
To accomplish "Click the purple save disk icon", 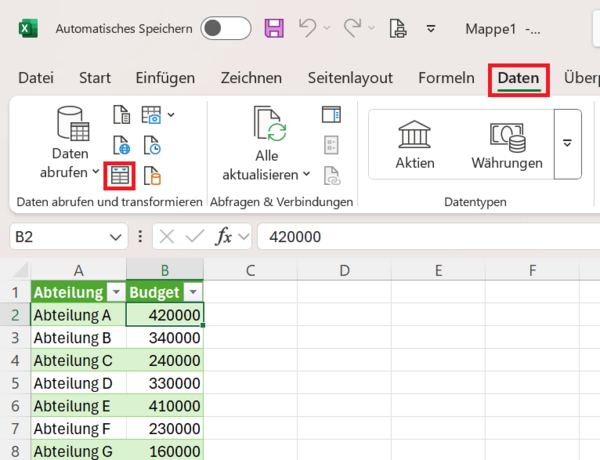I will [x=274, y=29].
